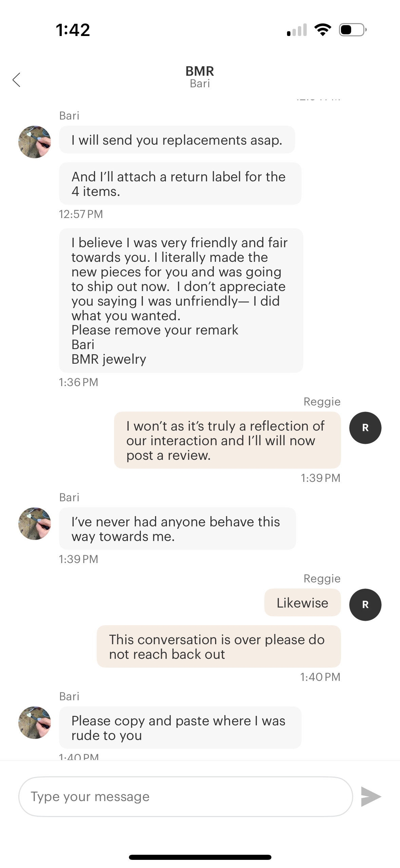The width and height of the screenshot is (400, 868).
Task: Tap Bari's avatar beside 'never had anyone behave'
Action: click(35, 523)
